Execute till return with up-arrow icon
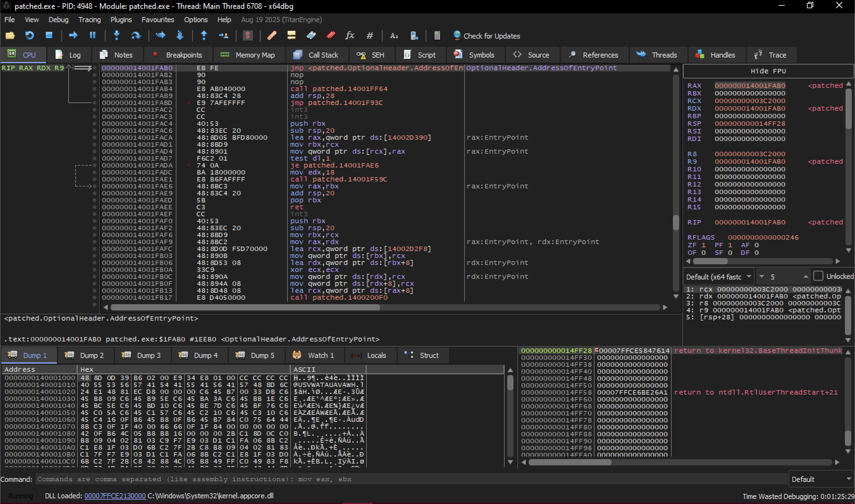Viewport: 855px width, 504px height. [x=204, y=35]
